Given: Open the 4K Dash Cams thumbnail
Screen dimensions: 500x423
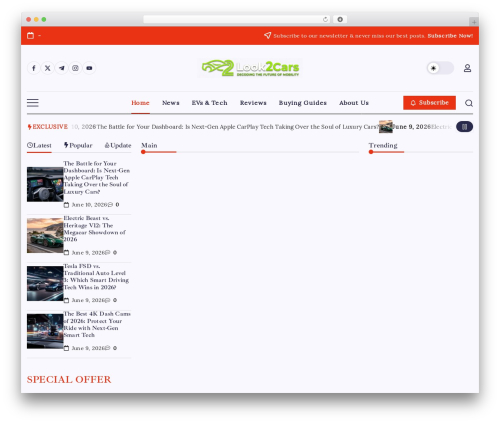Looking at the screenshot, I should click(45, 331).
